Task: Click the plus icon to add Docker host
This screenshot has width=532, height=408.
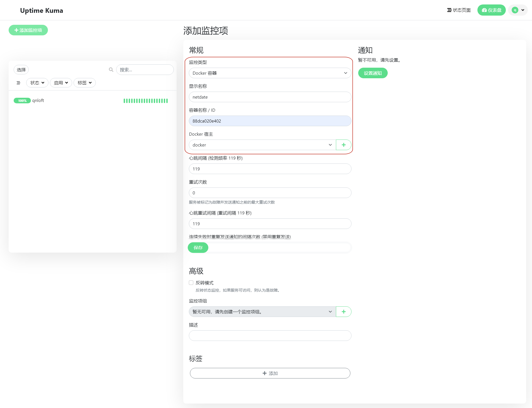Action: click(344, 145)
